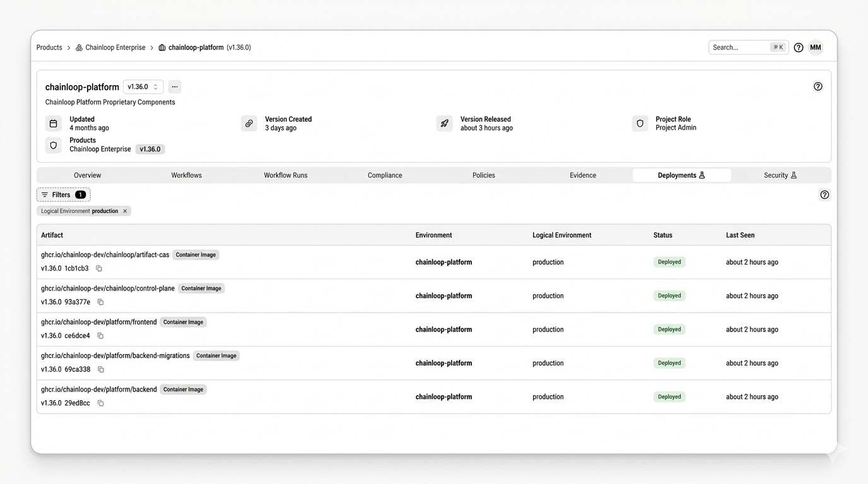Click the v1.36.0 badge under Chainloop Enterprise
Image resolution: width=868 pixels, height=484 pixels.
pyautogui.click(x=150, y=149)
